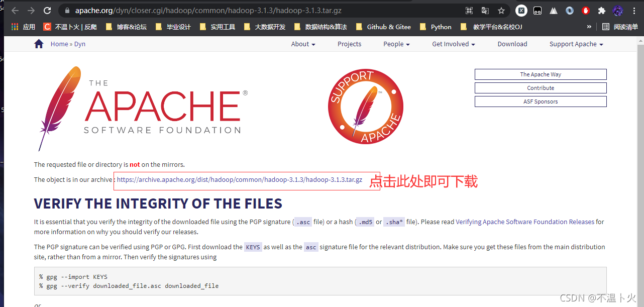Screen dimensions: 644x307
Task: Click The Apache Way button
Action: (541, 74)
